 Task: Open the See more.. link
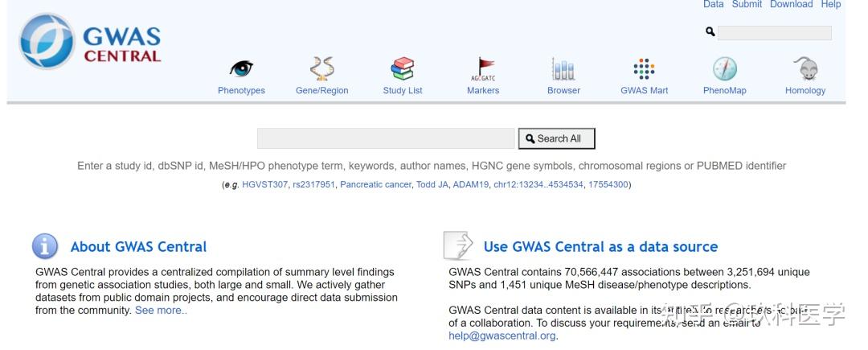point(161,311)
